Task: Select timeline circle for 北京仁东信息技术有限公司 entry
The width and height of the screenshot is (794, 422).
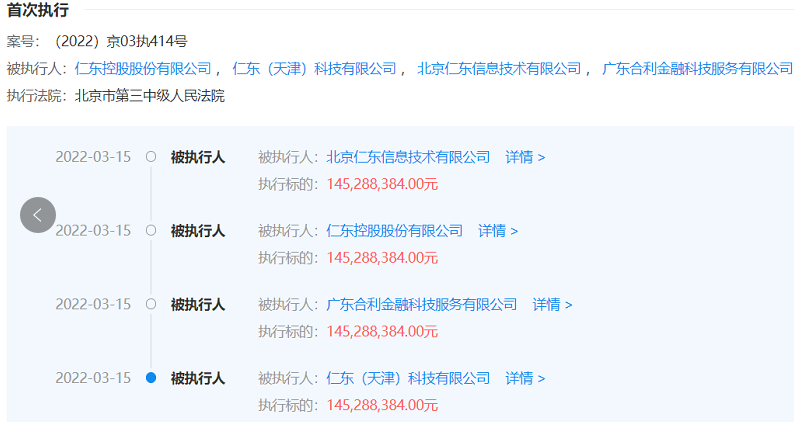Action: [151, 157]
